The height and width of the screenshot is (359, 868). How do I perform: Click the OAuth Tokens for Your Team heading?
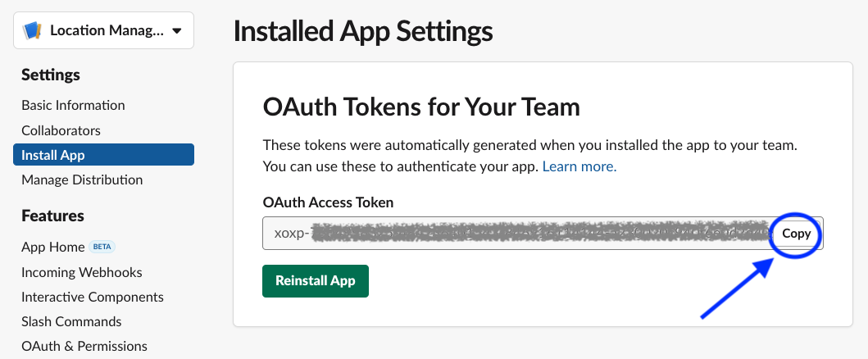click(420, 107)
